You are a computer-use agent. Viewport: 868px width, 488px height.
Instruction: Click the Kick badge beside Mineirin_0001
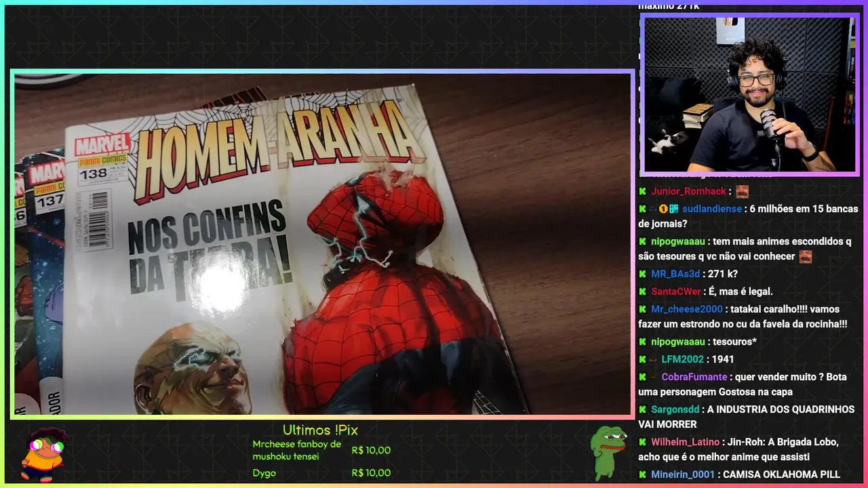click(x=642, y=474)
